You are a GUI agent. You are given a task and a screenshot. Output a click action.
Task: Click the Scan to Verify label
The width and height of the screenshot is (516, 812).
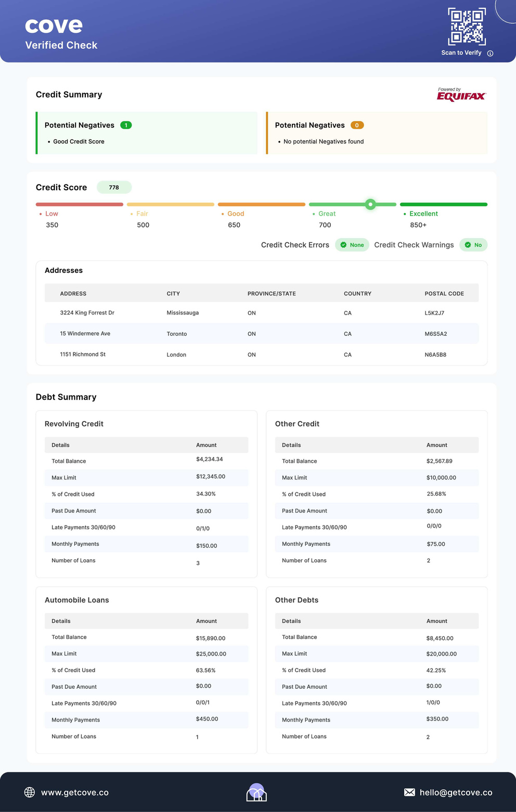click(x=461, y=53)
